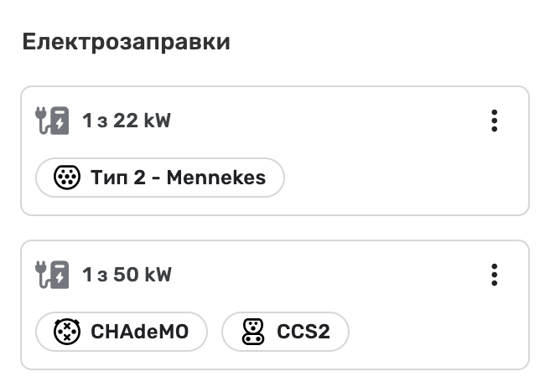This screenshot has width=550, height=392.
Task: Click the lightning bolt on 22 kW station icon
Action: 60,123
